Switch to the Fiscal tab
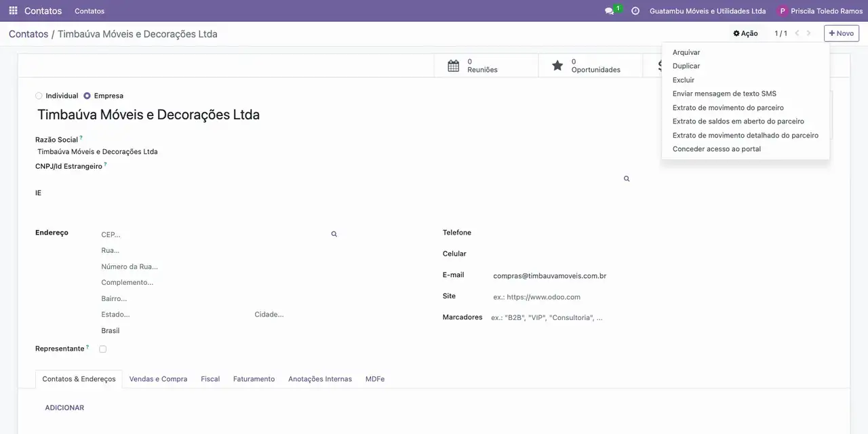 point(210,379)
